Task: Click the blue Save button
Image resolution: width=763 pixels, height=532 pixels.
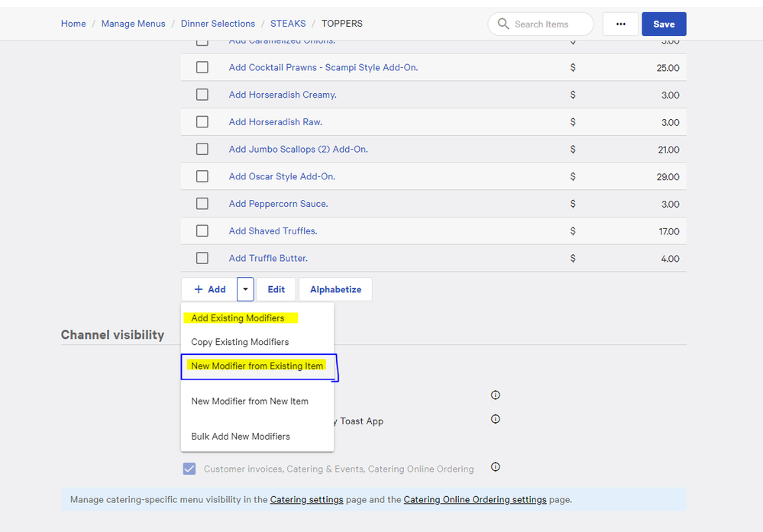Action: [x=663, y=24]
